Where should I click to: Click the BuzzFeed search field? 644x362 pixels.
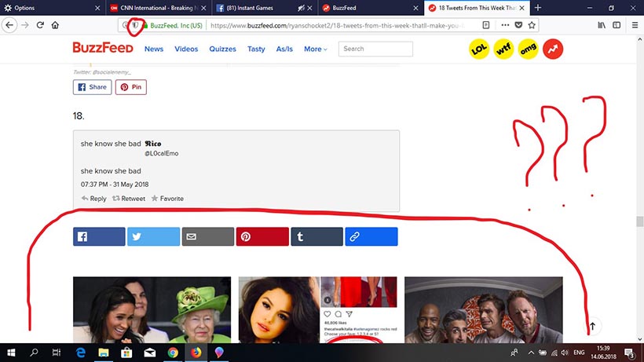[375, 49]
